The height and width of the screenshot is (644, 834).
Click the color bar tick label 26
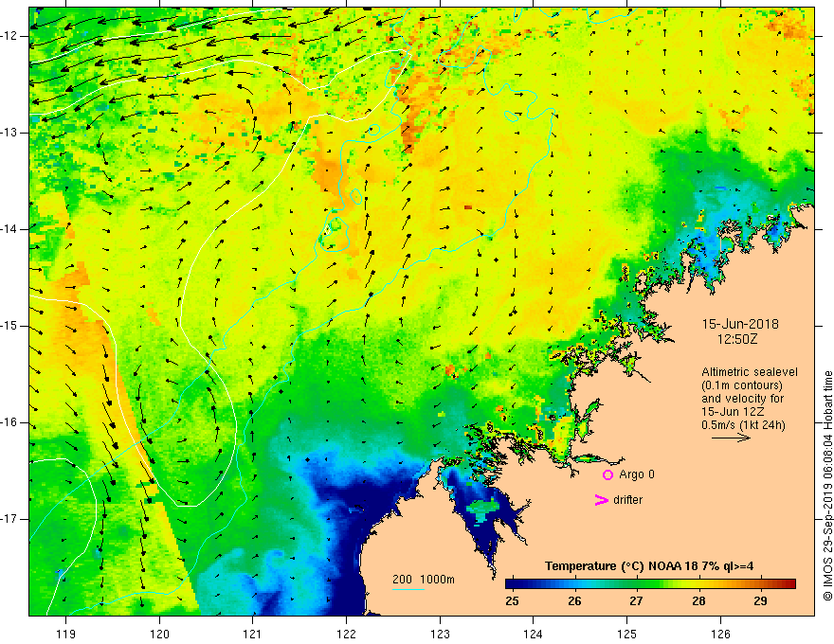coord(574,601)
